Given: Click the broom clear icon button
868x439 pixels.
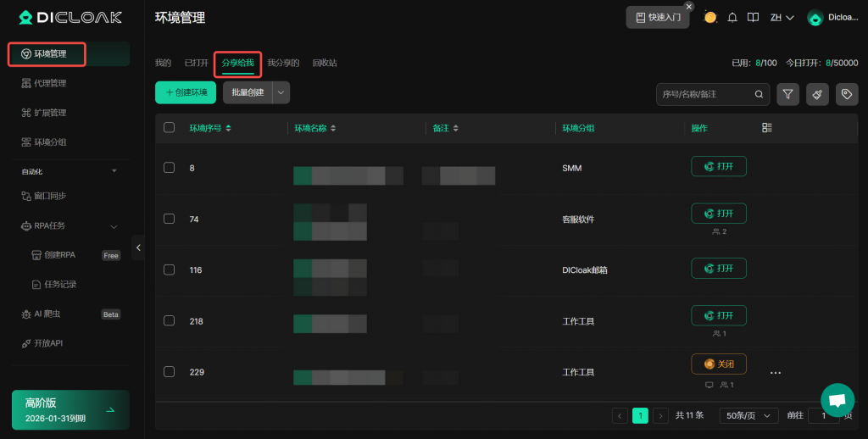Looking at the screenshot, I should pos(817,94).
